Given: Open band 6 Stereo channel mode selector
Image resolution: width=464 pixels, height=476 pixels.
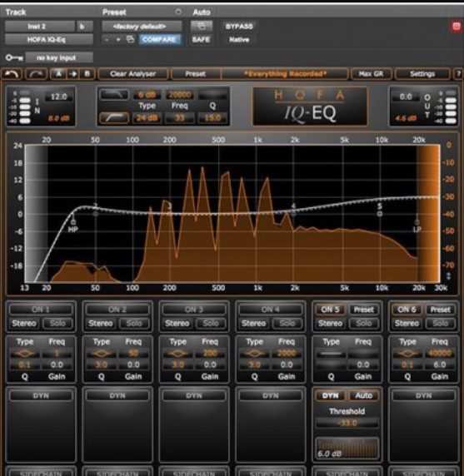Looking at the screenshot, I should 407,324.
